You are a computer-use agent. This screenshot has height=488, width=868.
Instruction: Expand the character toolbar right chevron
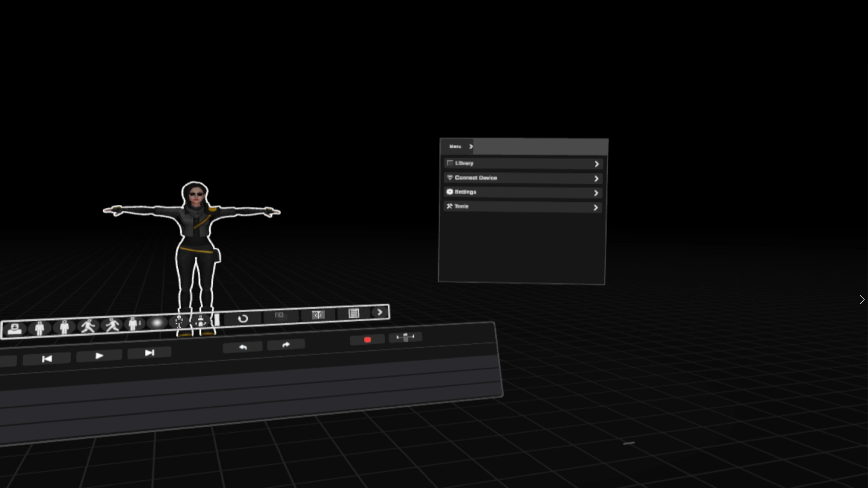380,312
